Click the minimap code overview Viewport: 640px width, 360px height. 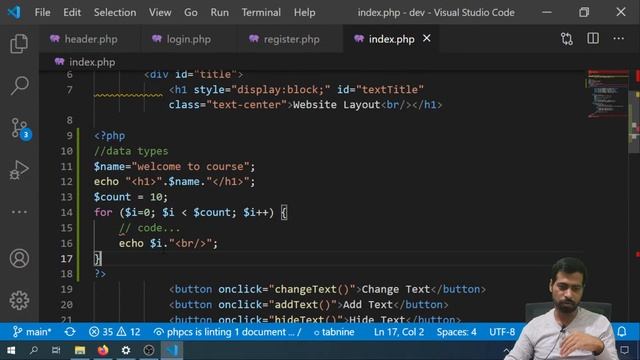(607, 94)
